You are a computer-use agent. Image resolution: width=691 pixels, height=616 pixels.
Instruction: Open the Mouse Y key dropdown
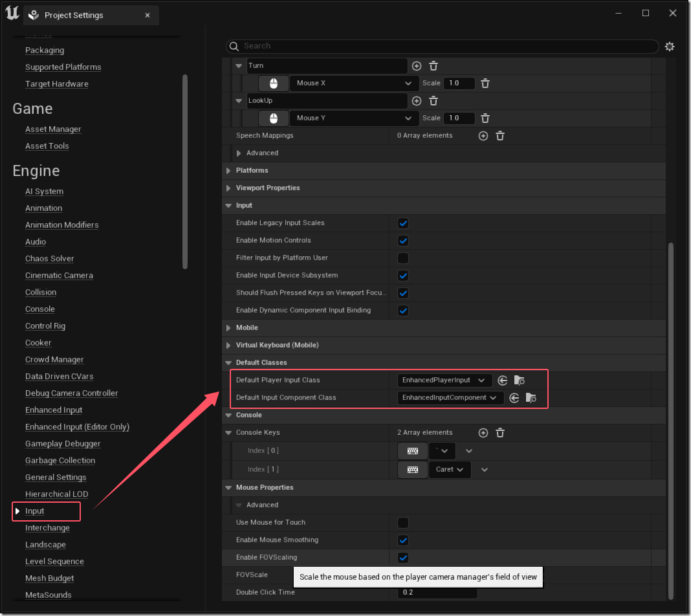[x=353, y=118]
